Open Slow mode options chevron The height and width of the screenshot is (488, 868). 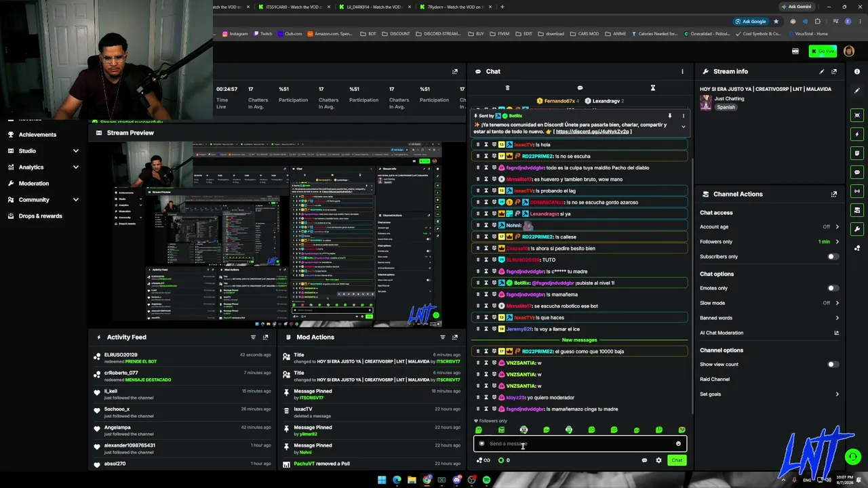point(837,303)
